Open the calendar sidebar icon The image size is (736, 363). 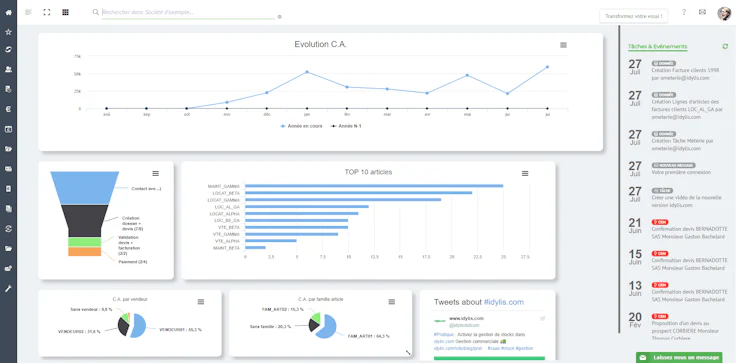click(8, 129)
